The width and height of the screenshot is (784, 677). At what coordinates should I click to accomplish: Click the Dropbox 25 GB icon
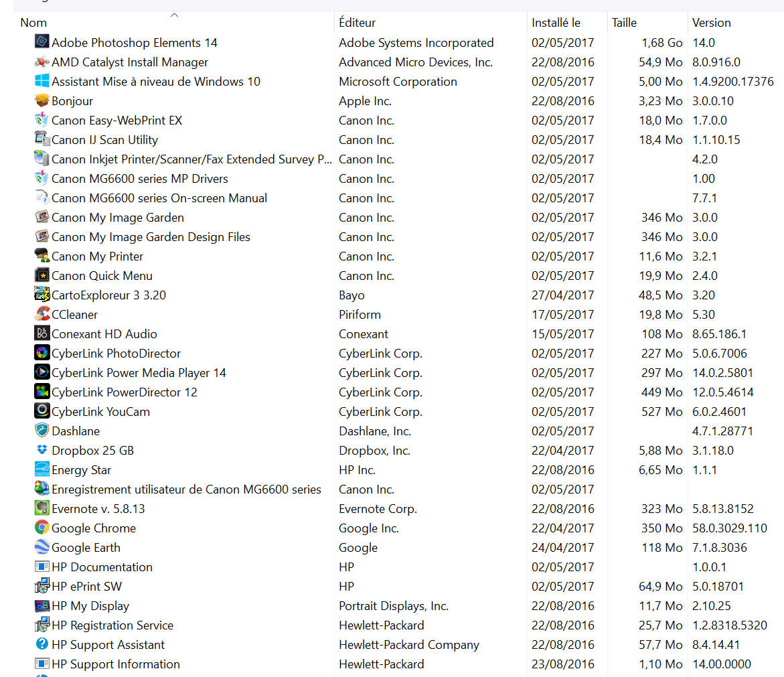pyautogui.click(x=42, y=449)
